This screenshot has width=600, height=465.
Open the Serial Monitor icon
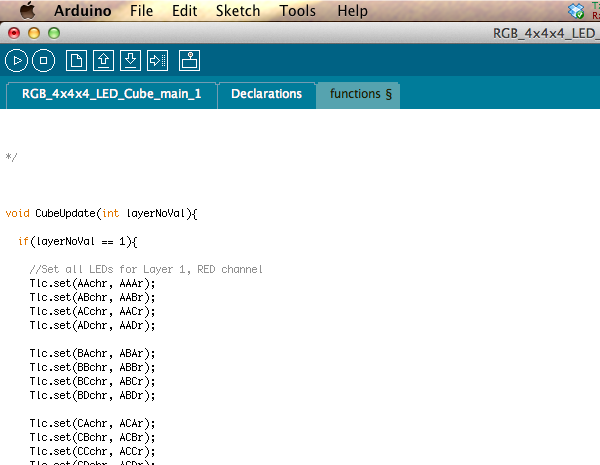[x=189, y=60]
